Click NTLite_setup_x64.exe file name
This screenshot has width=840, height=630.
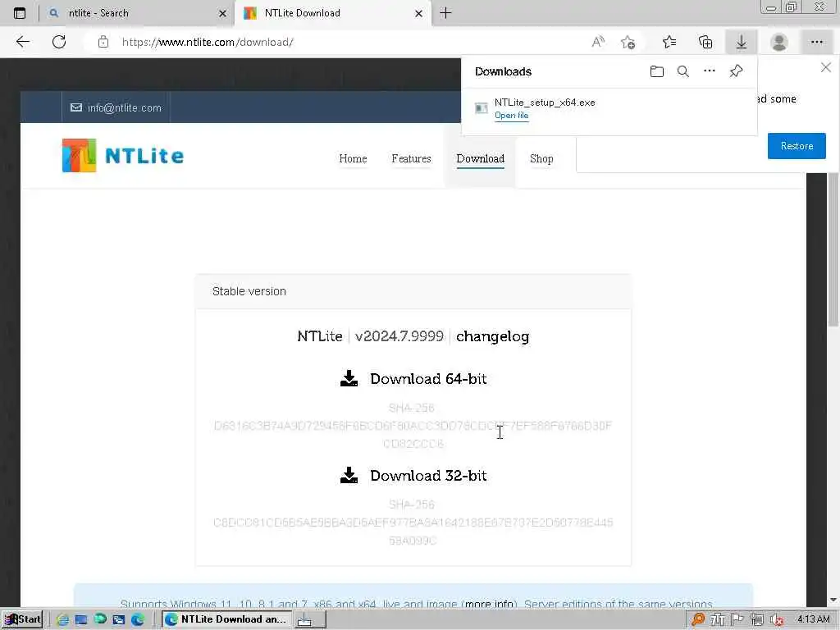pos(545,103)
